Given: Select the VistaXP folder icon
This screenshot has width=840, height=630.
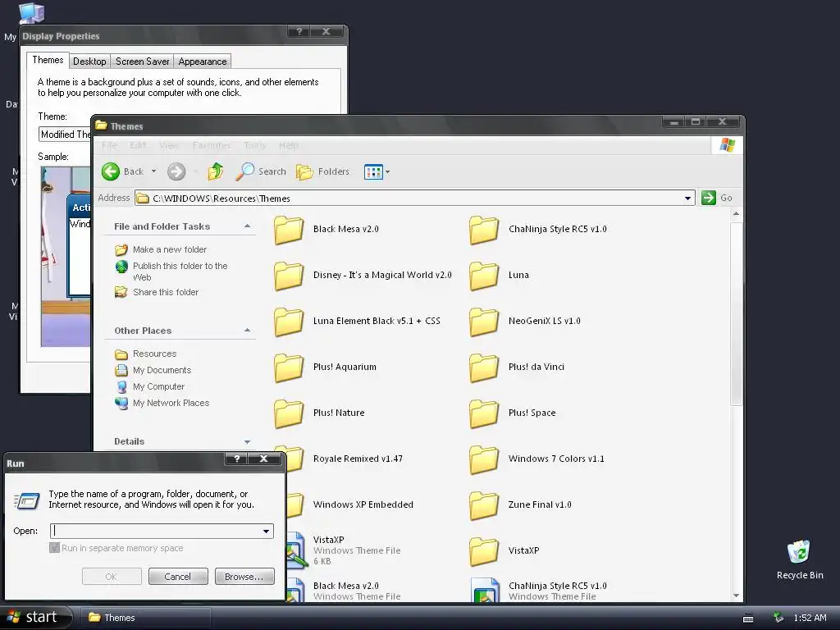Looking at the screenshot, I should click(x=484, y=551).
